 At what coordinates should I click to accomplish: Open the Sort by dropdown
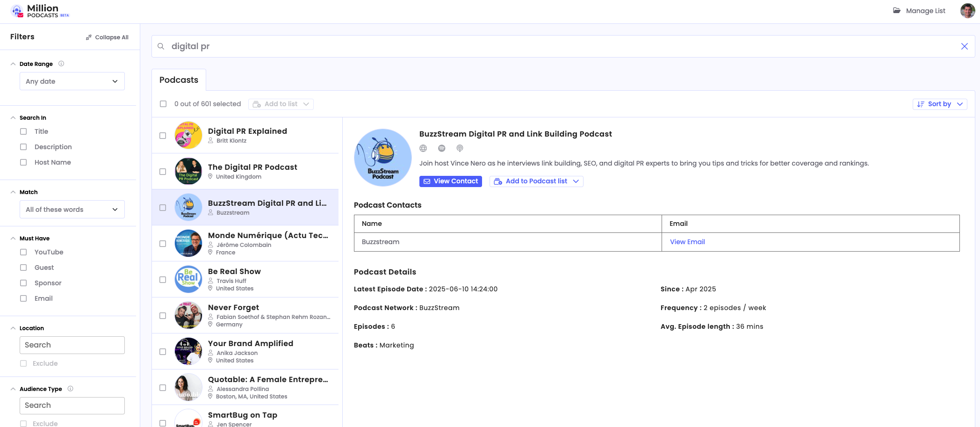click(x=939, y=104)
